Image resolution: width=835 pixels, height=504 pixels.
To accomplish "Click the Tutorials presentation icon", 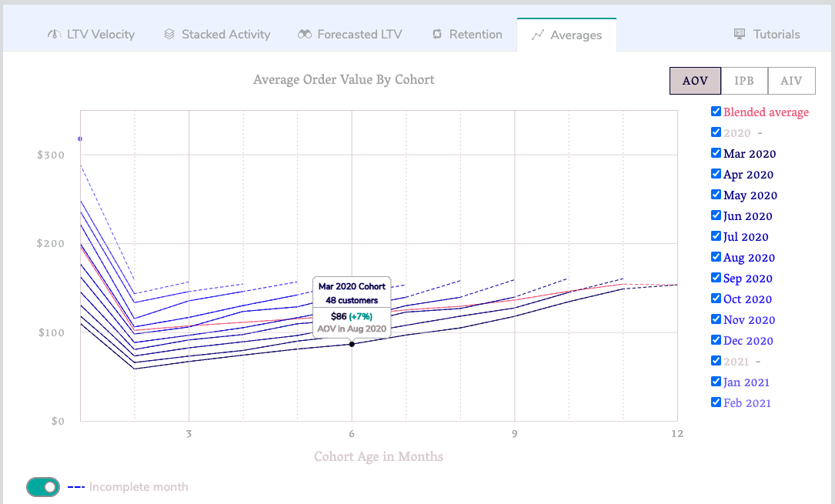I will tap(740, 34).
